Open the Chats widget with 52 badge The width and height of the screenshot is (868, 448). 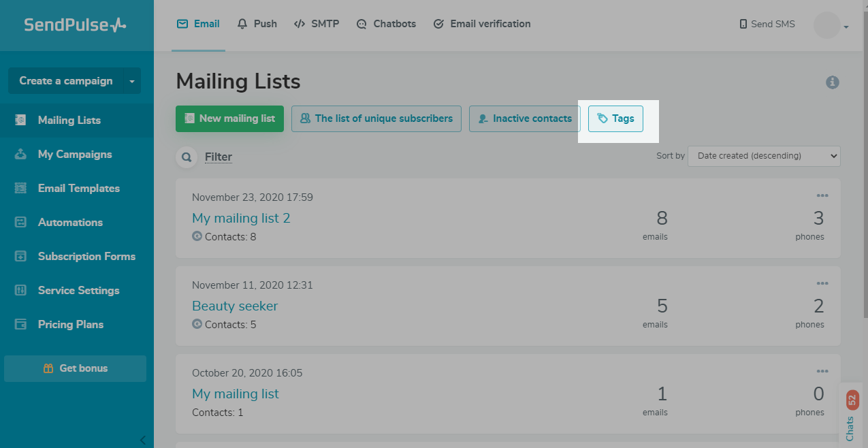tap(850, 417)
